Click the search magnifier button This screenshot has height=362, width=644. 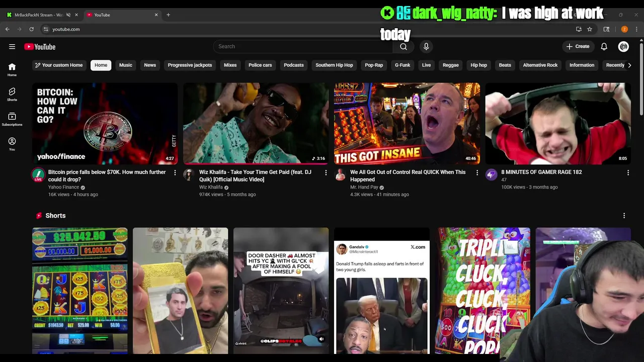click(x=403, y=46)
